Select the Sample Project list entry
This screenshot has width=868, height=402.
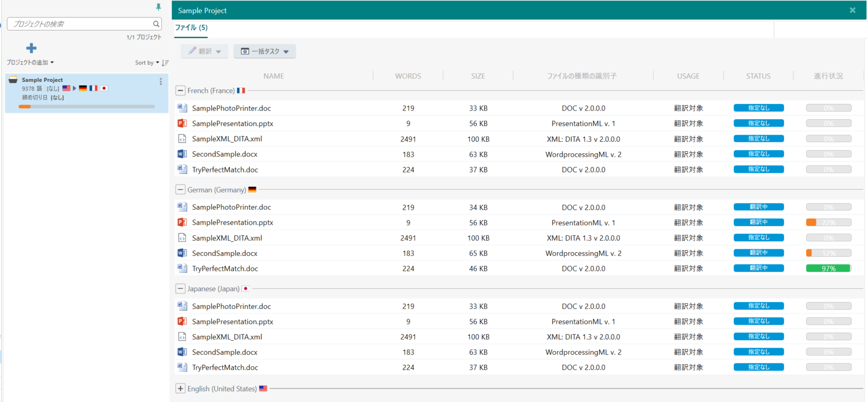86,93
